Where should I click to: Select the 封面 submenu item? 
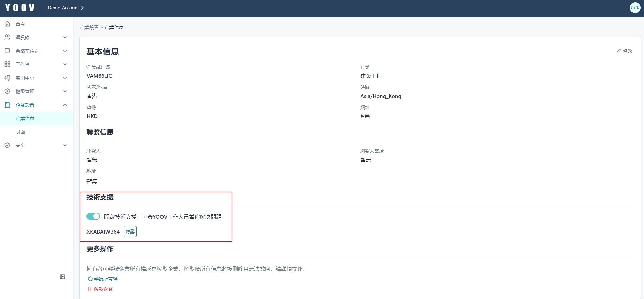20,132
